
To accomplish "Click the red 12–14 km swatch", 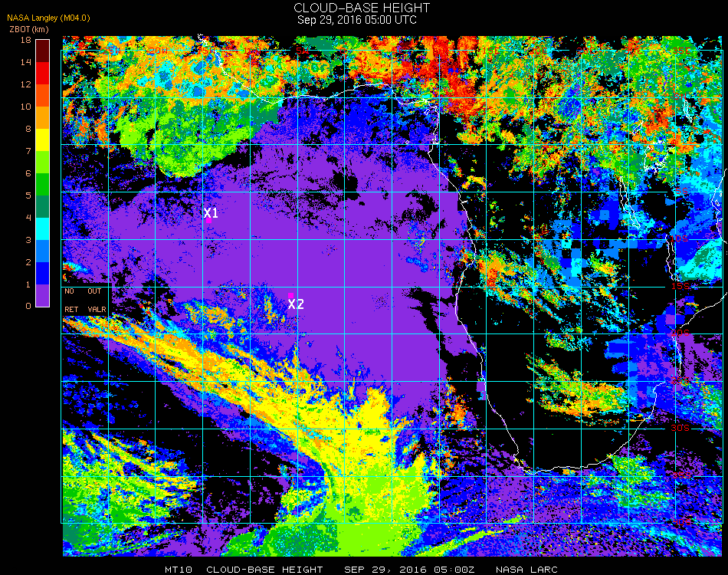I will [x=43, y=73].
